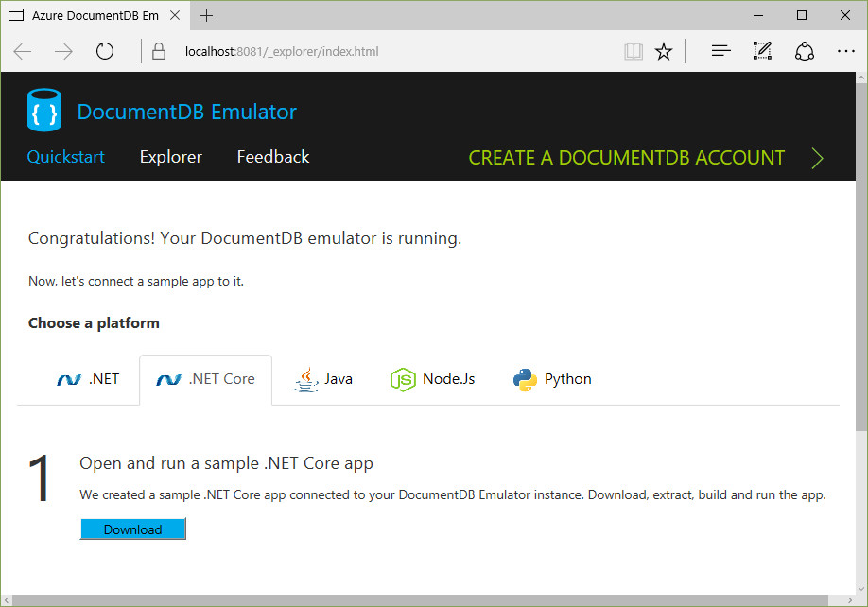The height and width of the screenshot is (607, 868).
Task: Click the horizontal scrollbar left arrow
Action: point(7,600)
